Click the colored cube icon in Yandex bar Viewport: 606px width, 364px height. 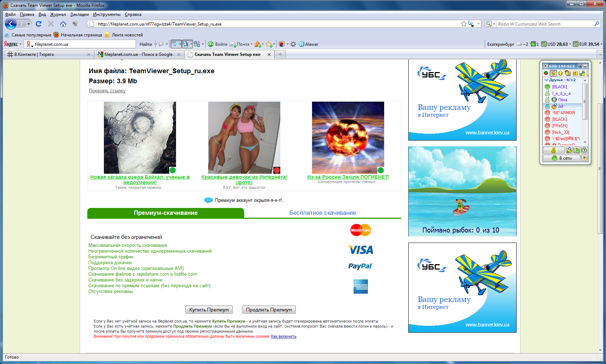282,44
